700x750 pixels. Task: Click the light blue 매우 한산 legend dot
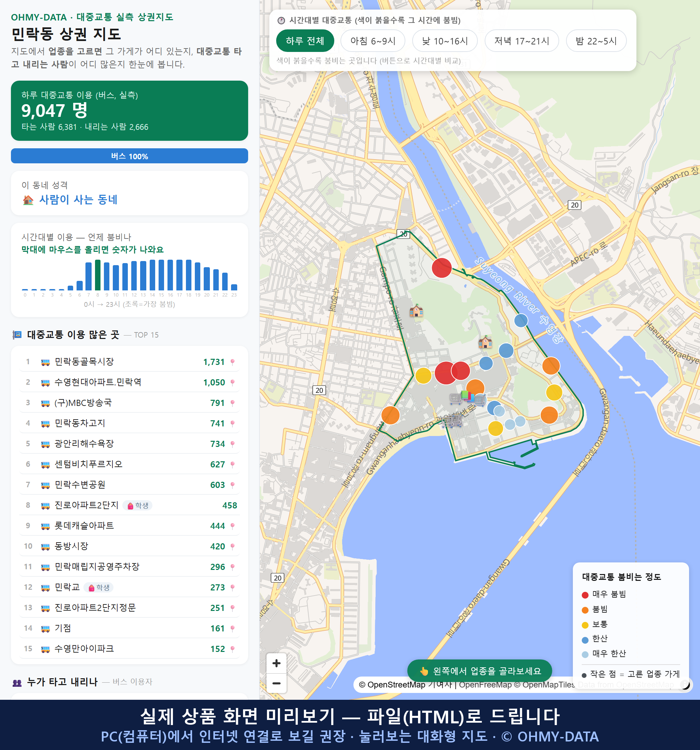pyautogui.click(x=585, y=655)
